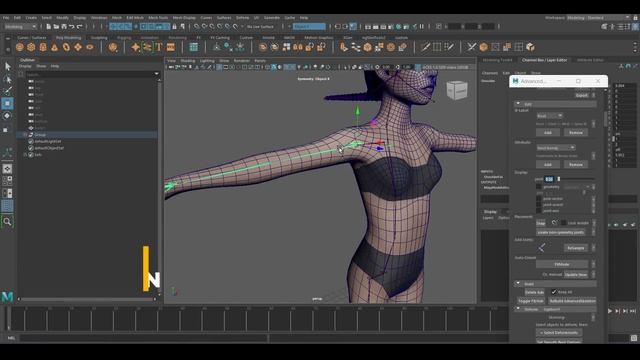640x360 pixels.
Task: Open the Deform menu
Action: tap(242, 18)
